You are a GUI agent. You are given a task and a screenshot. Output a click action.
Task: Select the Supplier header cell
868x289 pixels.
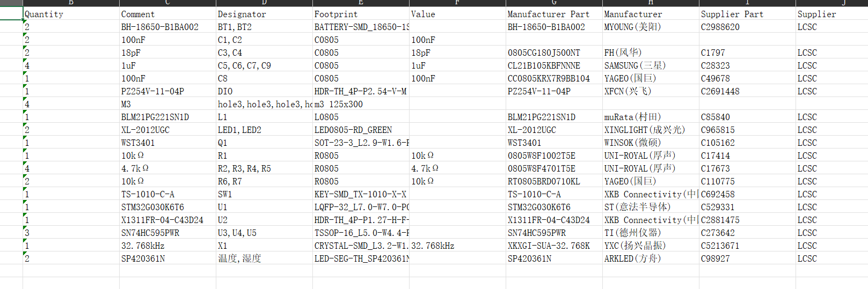point(831,14)
